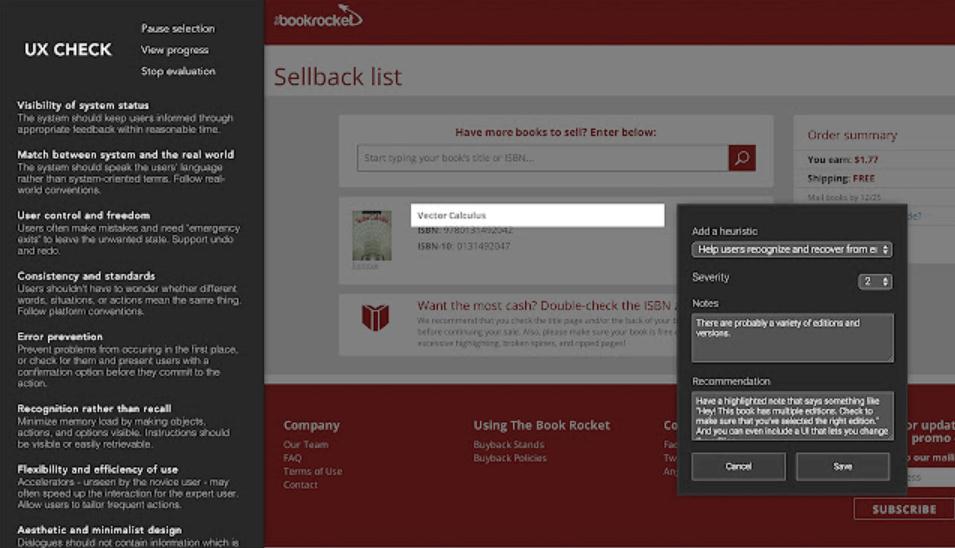
Task: Select the Visibility of system status heuristic
Action: coord(83,105)
